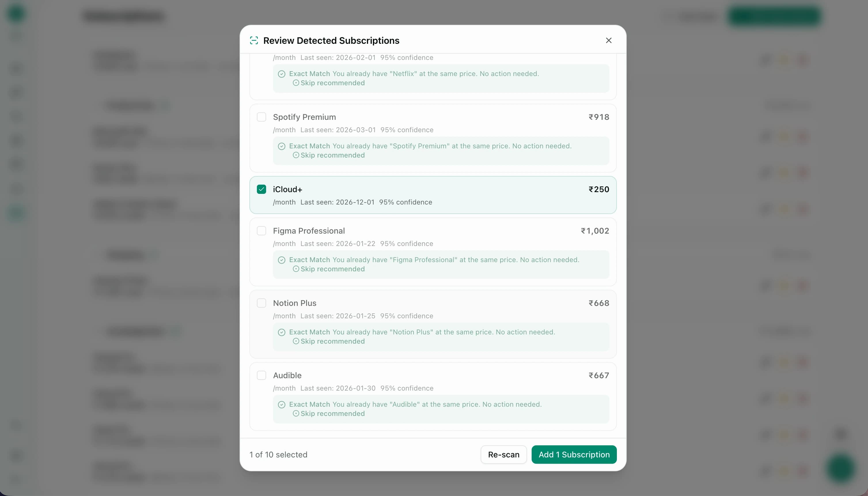
Task: Click the clock icon beside Notion Plus skip recommendation
Action: pyautogui.click(x=295, y=341)
